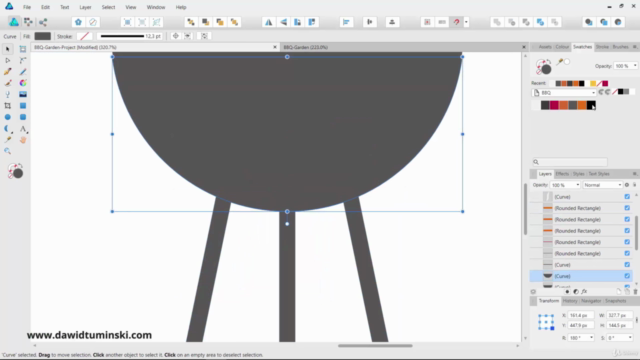Screen dimensions: 640x360
Task: Select the View hand tool
Action: [23, 140]
